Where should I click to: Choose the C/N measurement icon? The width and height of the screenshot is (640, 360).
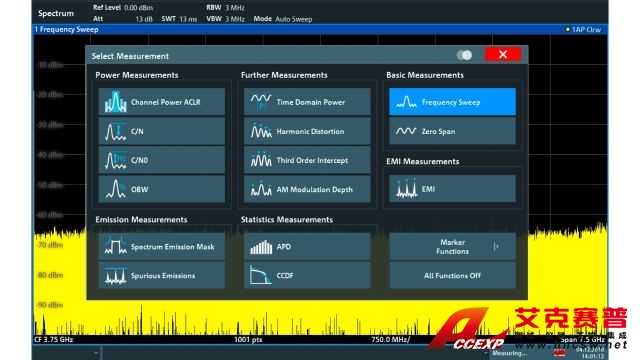pyautogui.click(x=115, y=131)
